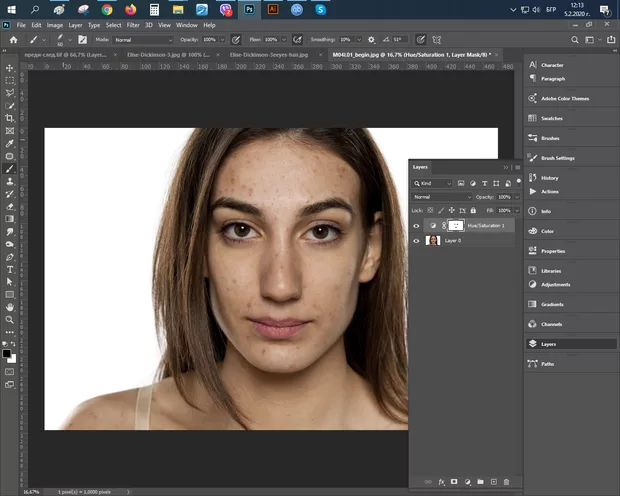Hide the Hue/Saturation 1 layer

click(x=417, y=226)
